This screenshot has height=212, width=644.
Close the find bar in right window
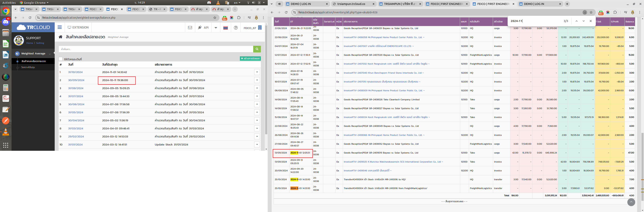(591, 21)
